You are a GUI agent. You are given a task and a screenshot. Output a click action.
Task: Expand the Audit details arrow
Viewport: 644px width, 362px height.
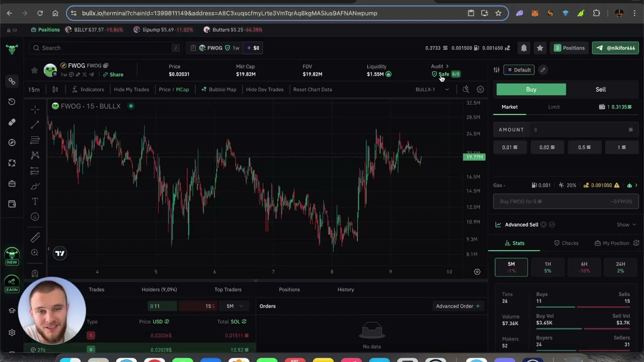pyautogui.click(x=447, y=66)
